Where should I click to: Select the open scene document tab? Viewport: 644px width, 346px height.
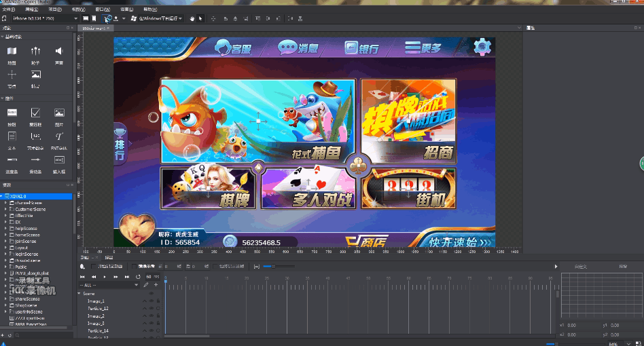coord(94,28)
